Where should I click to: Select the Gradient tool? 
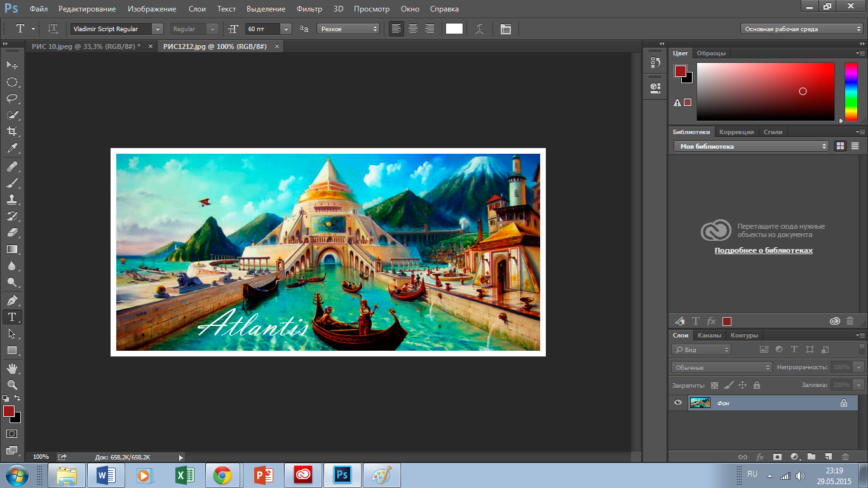coord(12,249)
